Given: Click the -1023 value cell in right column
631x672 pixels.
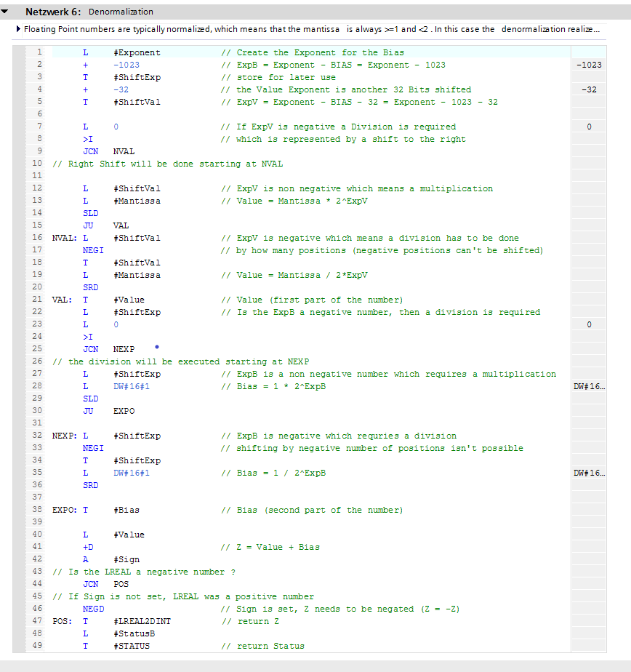Looking at the screenshot, I should 588,65.
